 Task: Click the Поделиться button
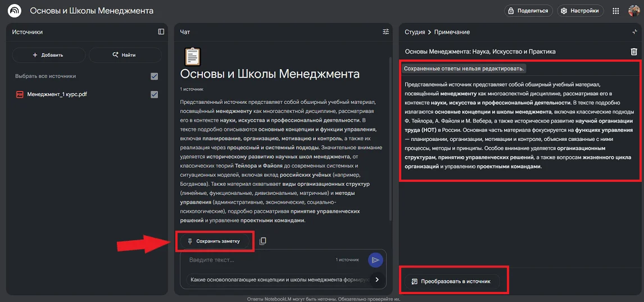(527, 11)
